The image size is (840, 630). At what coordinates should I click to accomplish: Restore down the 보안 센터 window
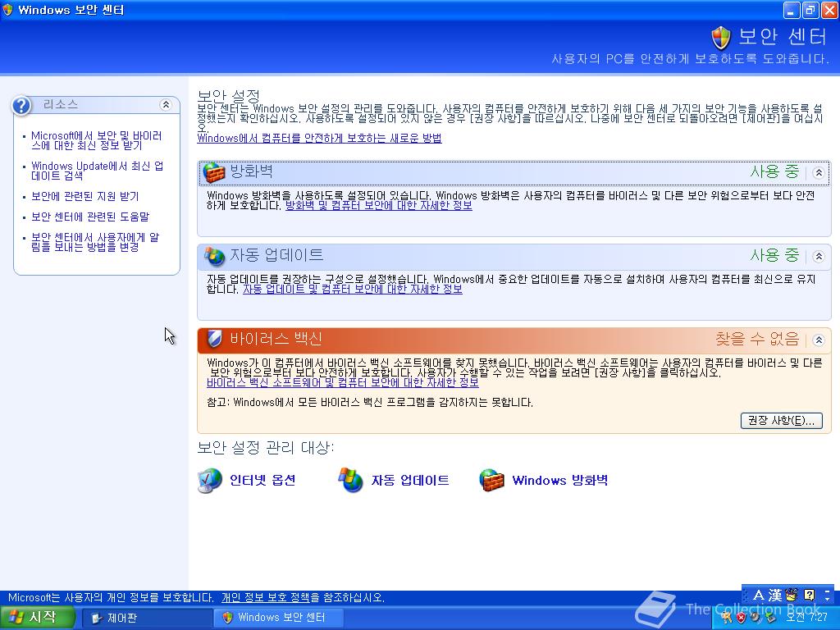pyautogui.click(x=810, y=10)
